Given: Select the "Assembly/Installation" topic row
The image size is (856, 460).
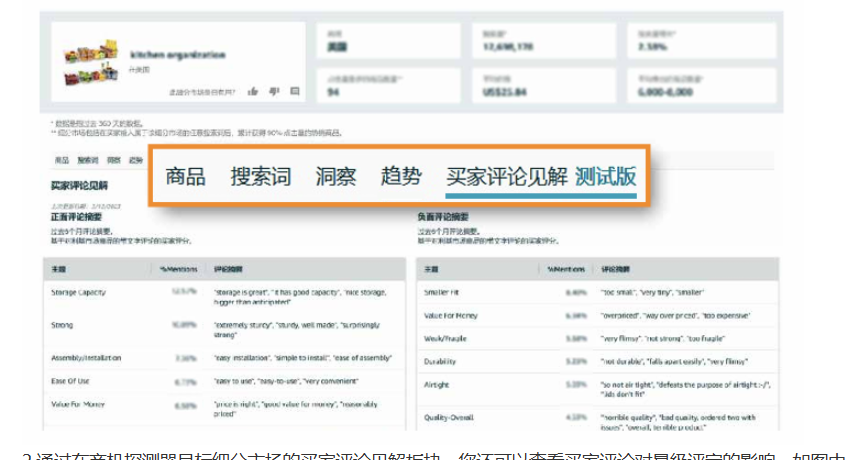Looking at the screenshot, I should click(x=224, y=358).
